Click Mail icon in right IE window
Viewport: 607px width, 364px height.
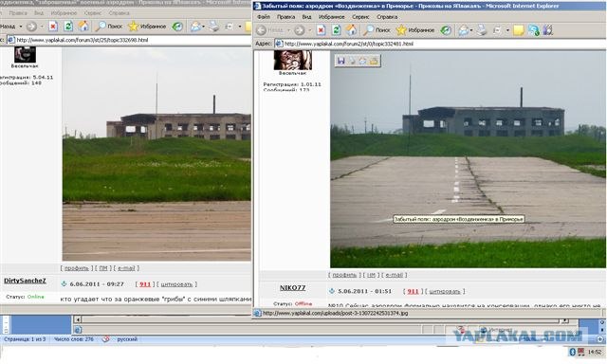click(463, 30)
